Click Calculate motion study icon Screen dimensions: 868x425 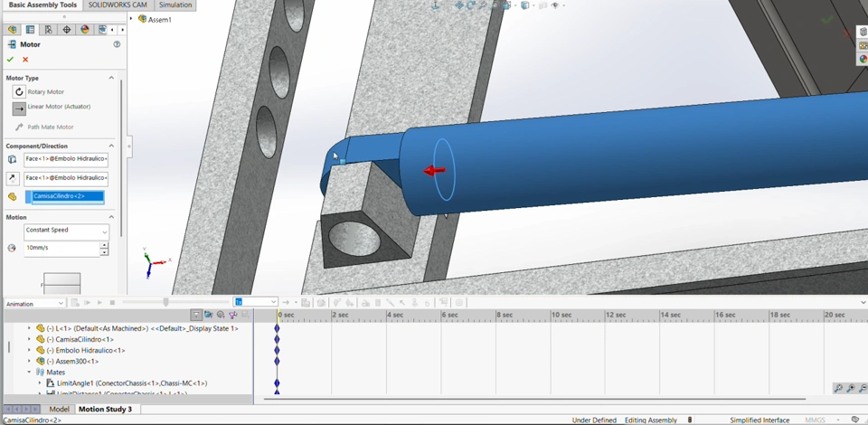point(75,303)
